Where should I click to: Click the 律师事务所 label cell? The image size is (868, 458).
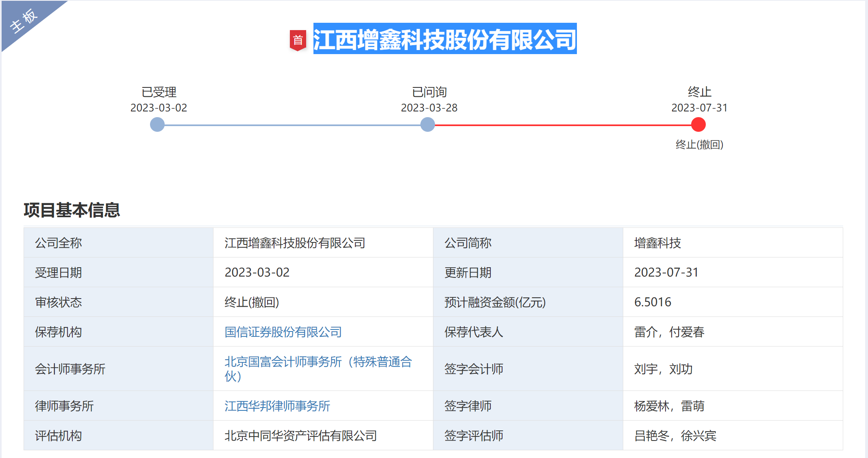coord(118,406)
